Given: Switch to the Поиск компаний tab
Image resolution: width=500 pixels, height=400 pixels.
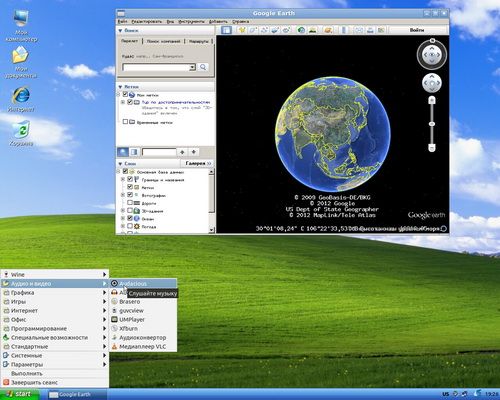Looking at the screenshot, I should [163, 41].
